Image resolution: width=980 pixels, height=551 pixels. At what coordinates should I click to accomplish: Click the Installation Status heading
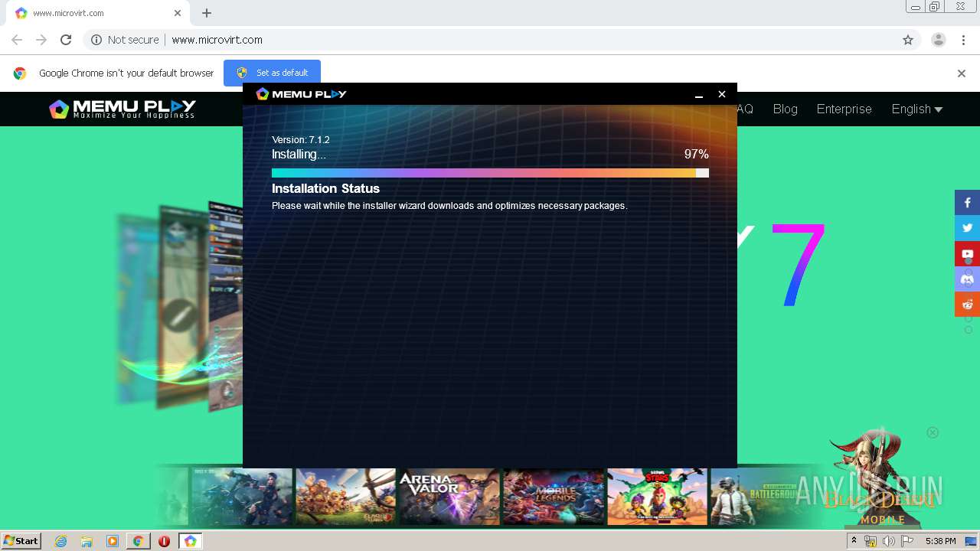(x=325, y=188)
